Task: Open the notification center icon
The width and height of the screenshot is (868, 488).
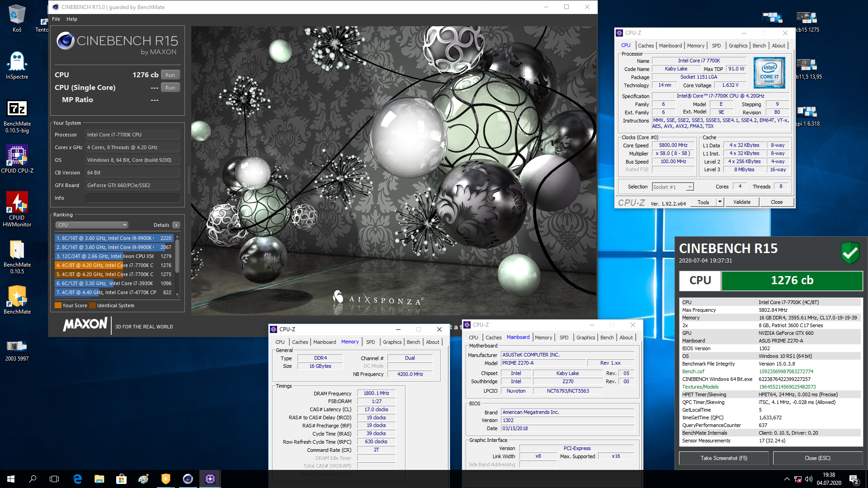Action: pyautogui.click(x=854, y=479)
